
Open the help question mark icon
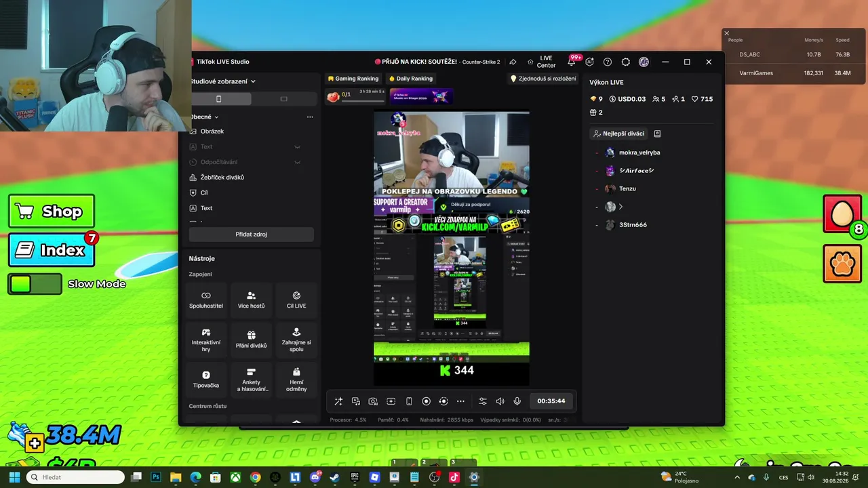608,62
